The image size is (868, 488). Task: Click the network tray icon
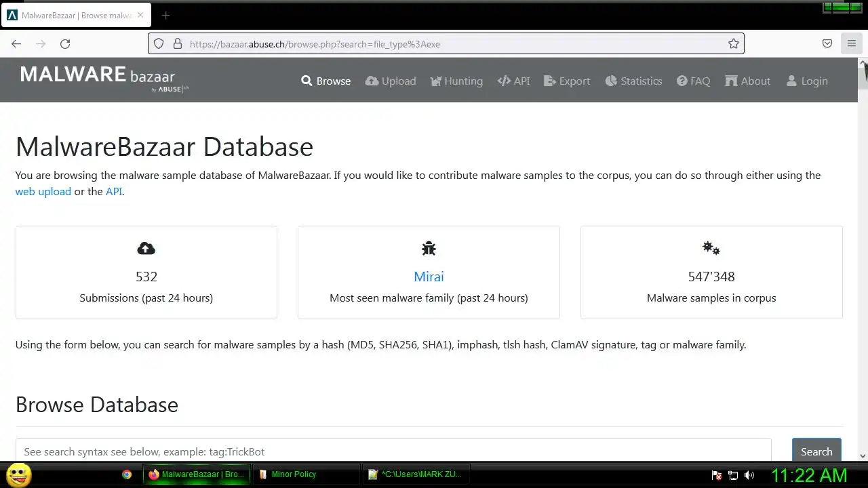point(733,475)
